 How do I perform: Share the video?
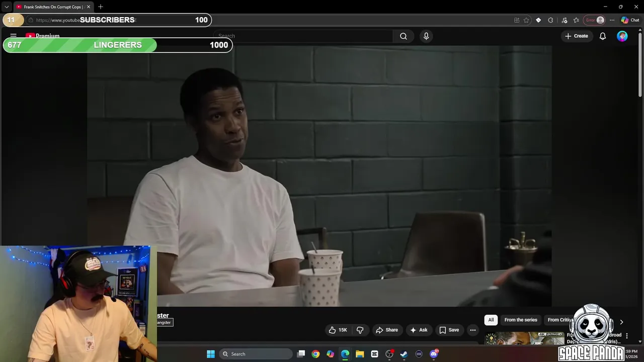point(386,330)
